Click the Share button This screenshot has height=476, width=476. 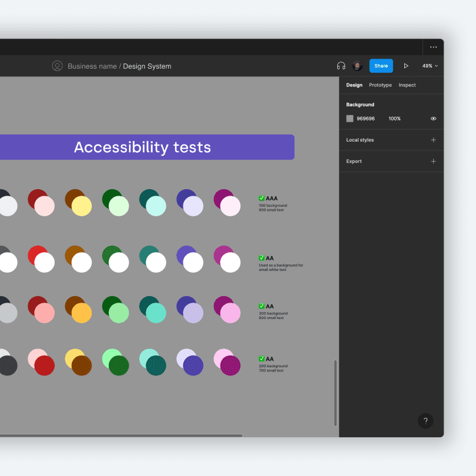[x=381, y=66]
